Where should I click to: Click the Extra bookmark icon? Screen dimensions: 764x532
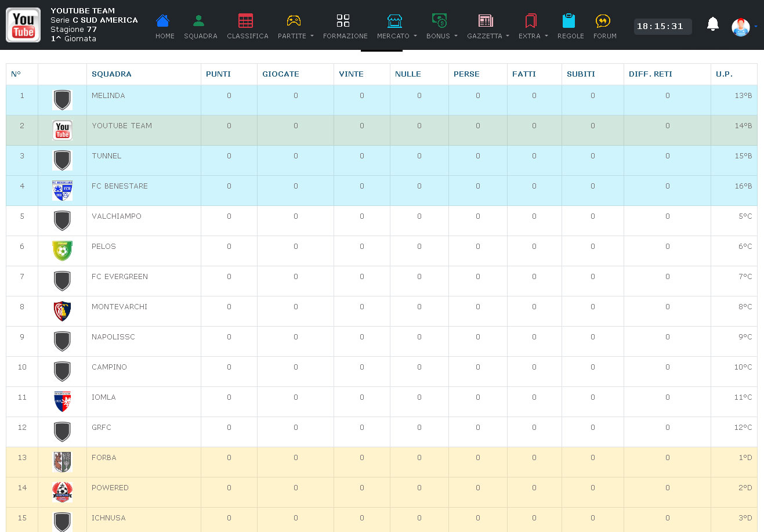[530, 21]
